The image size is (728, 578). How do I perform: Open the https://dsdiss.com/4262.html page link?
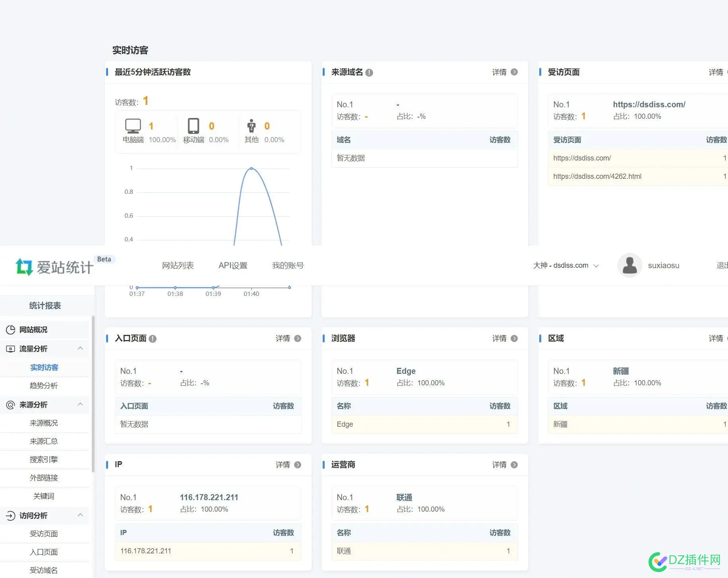point(597,176)
